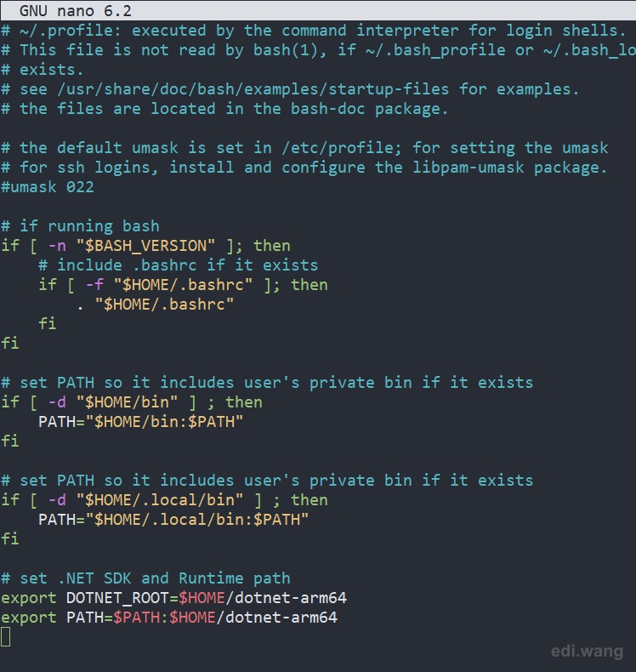Click the '# include .bashrc if it exists' comment
This screenshot has height=672, width=636.
click(x=179, y=265)
